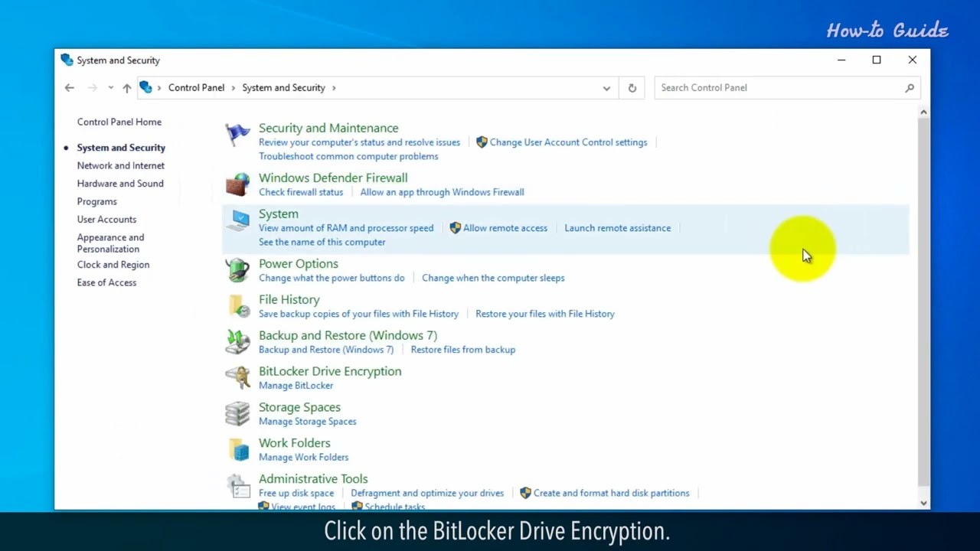Click the Storage Spaces drives icon

coord(237,414)
